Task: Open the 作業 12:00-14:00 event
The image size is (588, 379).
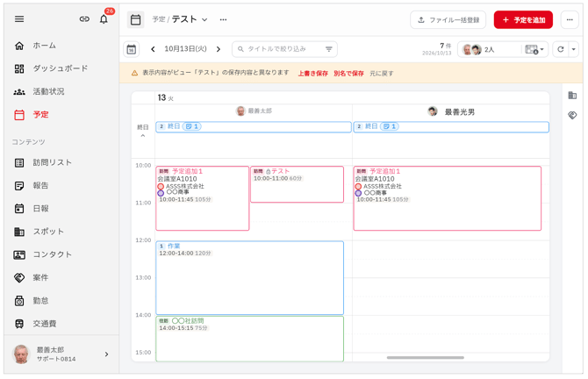Action: point(250,278)
